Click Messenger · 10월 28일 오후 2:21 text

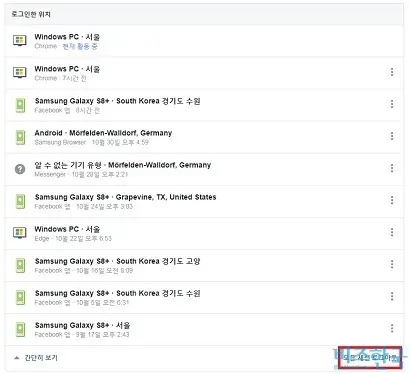[81, 174]
